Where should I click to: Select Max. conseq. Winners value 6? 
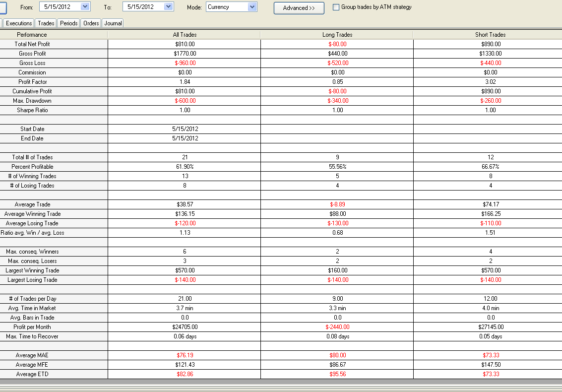coord(185,252)
